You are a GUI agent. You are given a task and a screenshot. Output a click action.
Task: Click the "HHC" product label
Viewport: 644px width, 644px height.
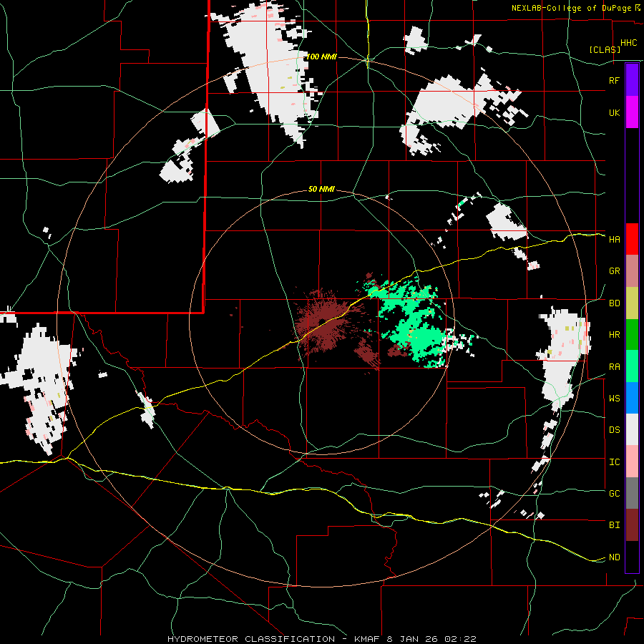[628, 43]
